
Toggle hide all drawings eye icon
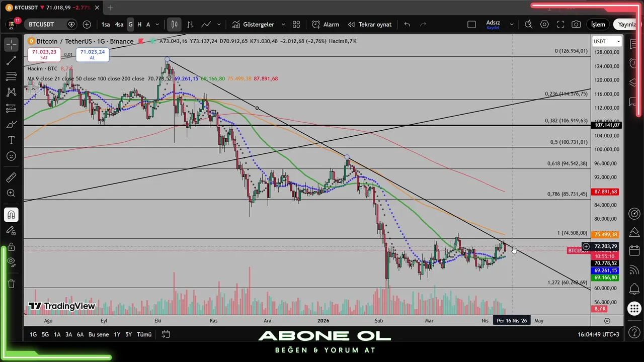tap(11, 262)
